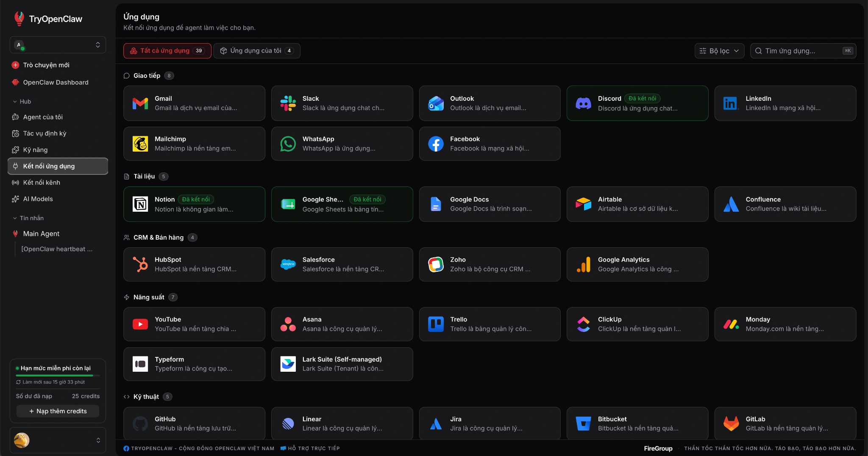Click the Bitbucket logo icon
868x456 pixels.
(x=584, y=423)
